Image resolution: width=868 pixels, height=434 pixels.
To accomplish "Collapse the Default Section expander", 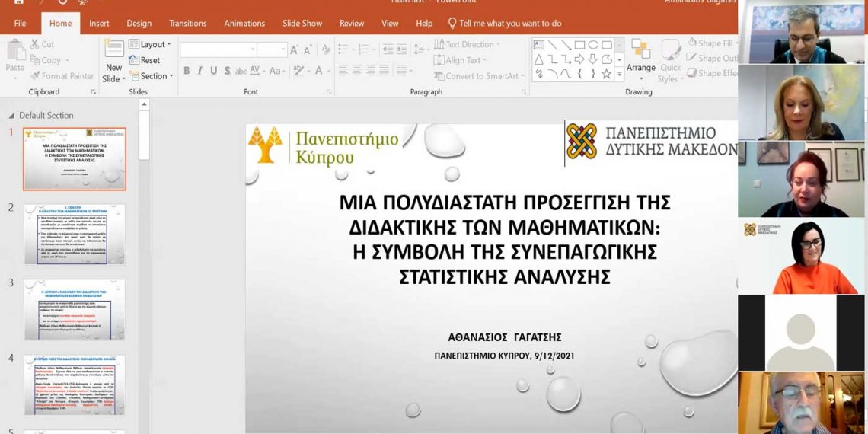I will pos(11,116).
